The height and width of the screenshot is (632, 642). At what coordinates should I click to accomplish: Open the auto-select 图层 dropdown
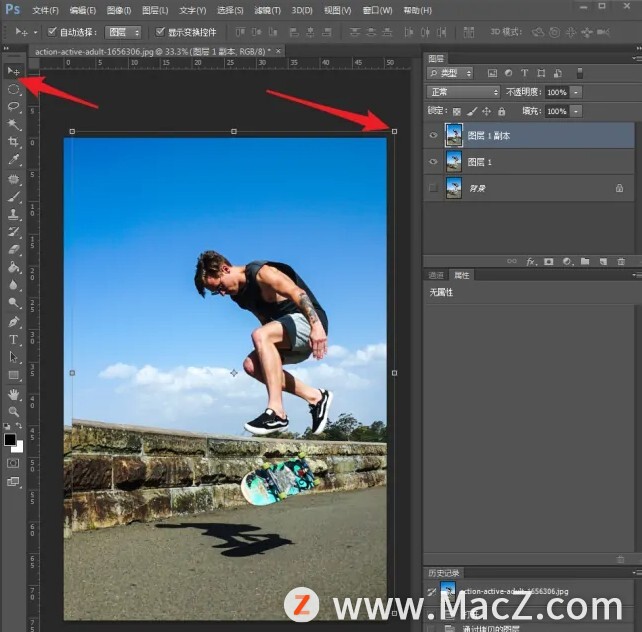pos(123,32)
